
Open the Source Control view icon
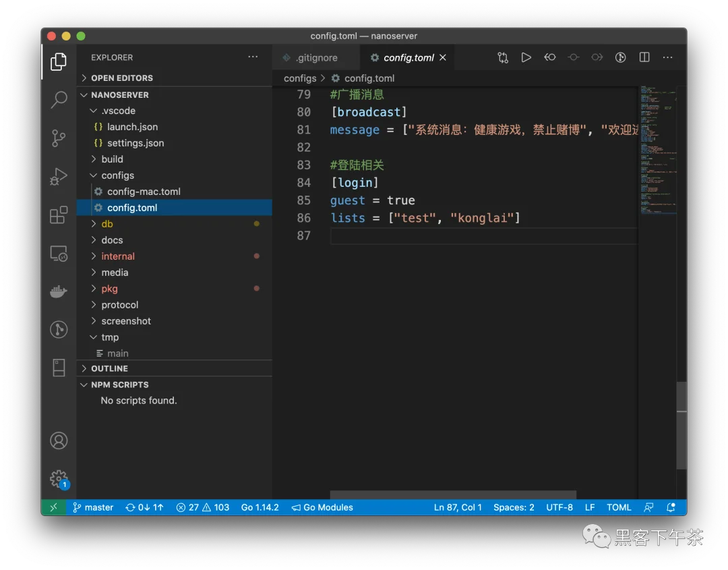pos(59,138)
